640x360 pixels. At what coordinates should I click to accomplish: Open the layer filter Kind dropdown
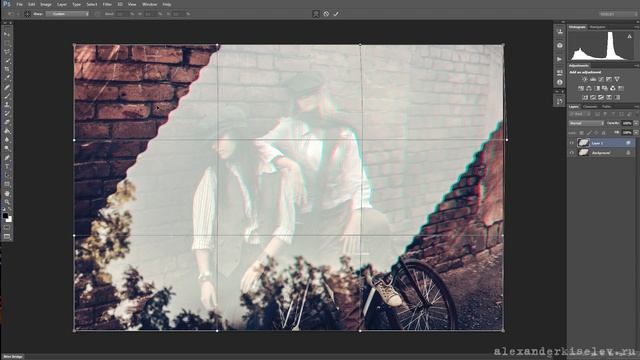click(x=580, y=114)
